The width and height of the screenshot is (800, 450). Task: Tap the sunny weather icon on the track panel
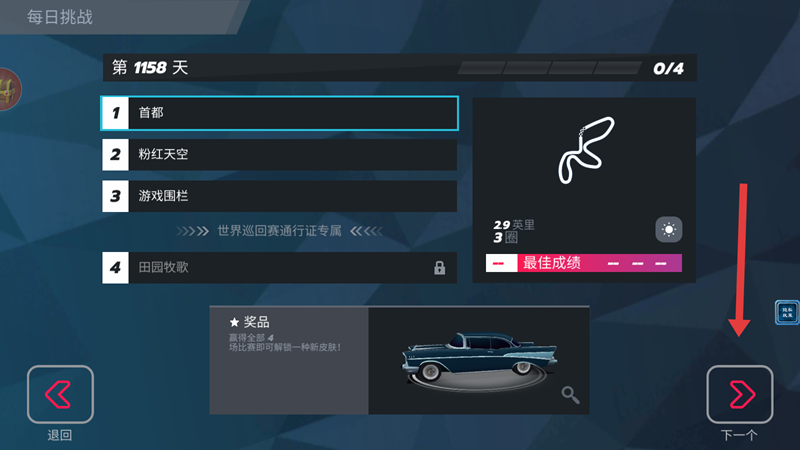[x=668, y=230]
